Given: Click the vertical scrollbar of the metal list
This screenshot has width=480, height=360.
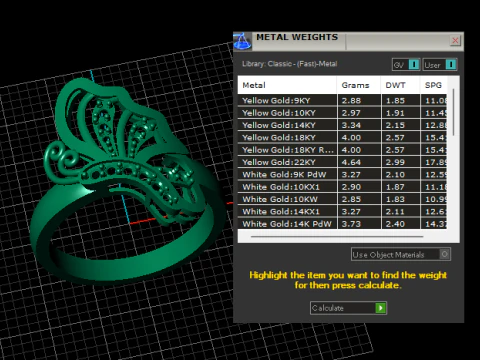Looking at the screenshot, I should pos(453,112).
